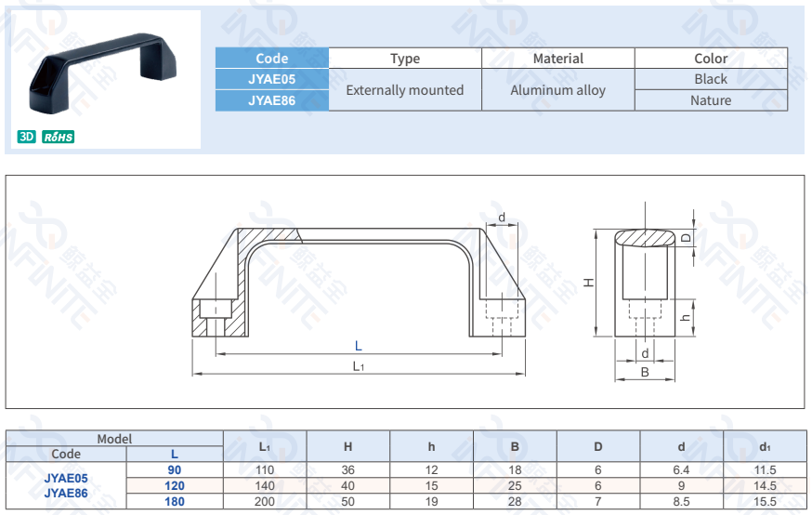This screenshot has height=515, width=812.
Task: Select JYAE05 in the blue Code column
Action: point(272,79)
